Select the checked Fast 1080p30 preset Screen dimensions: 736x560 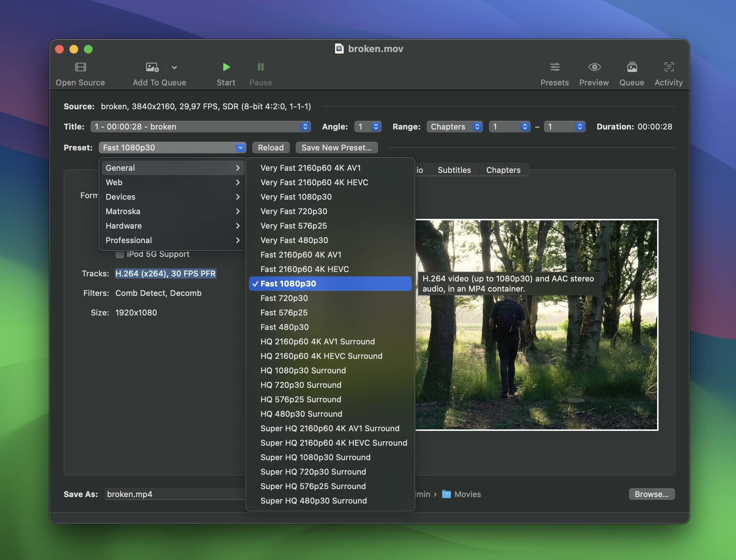[330, 284]
